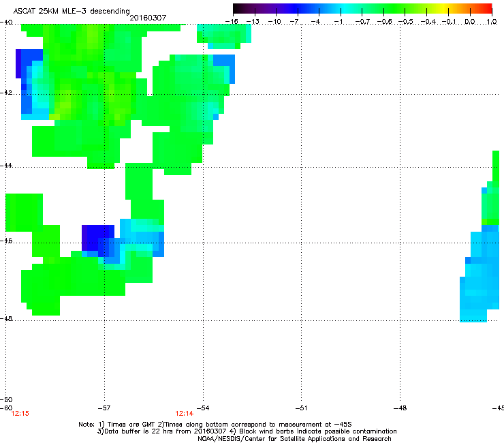Click the longitude label -48

click(x=400, y=408)
